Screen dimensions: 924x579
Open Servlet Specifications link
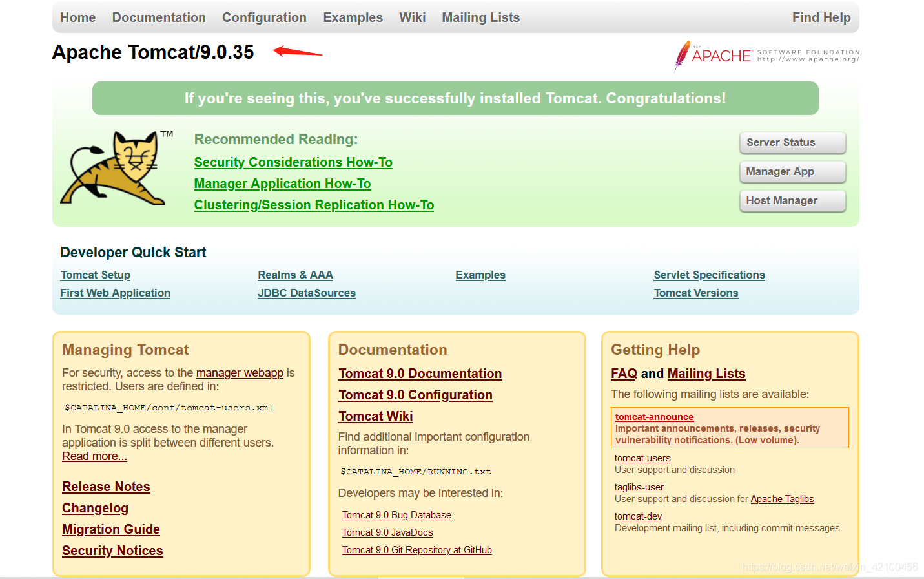point(709,275)
